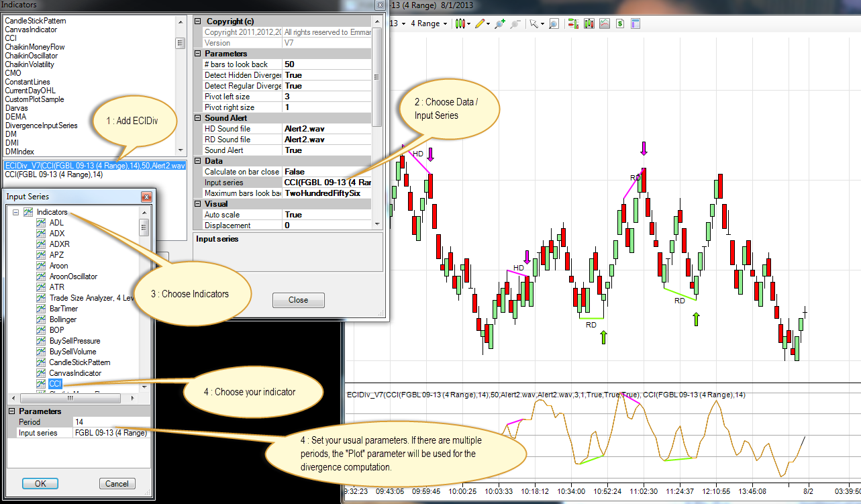Screen dimensions: 861x504
Task: Click the dollar sign strategies icon
Action: [x=620, y=23]
